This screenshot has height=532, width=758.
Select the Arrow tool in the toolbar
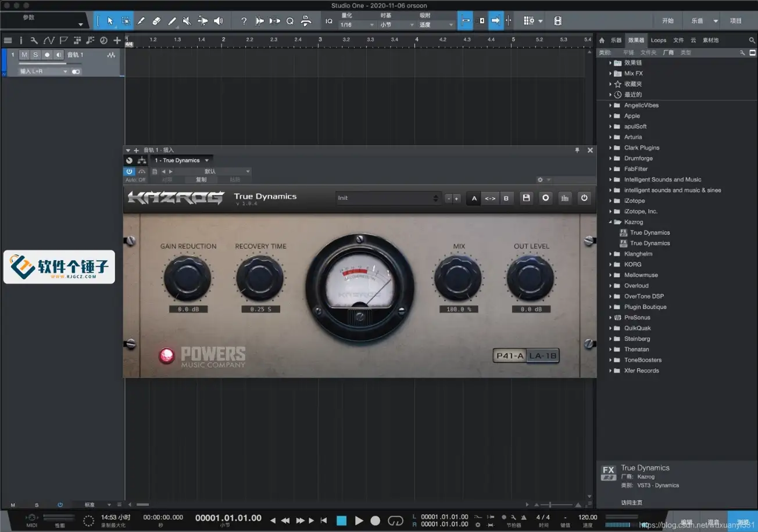pos(110,21)
